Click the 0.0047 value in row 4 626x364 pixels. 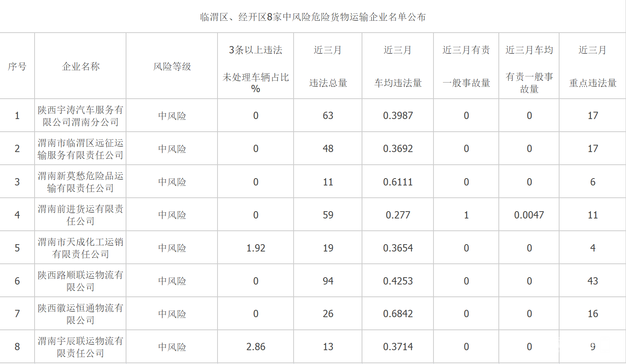529,215
